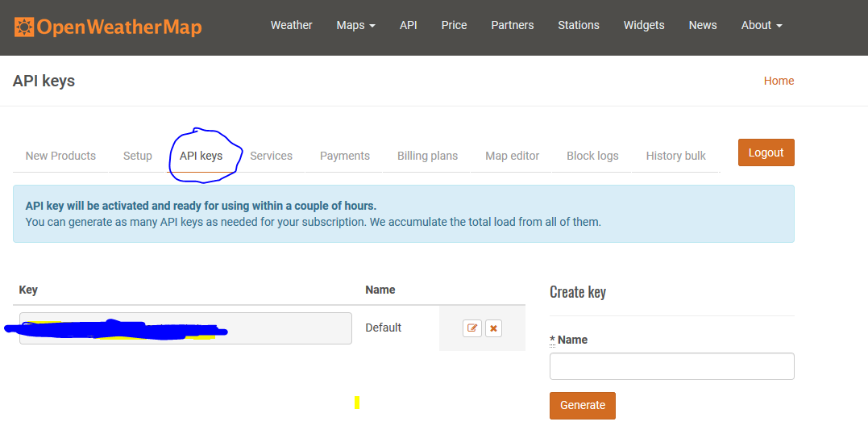Go to the News page
Viewport: 868px width, 430px height.
click(703, 26)
